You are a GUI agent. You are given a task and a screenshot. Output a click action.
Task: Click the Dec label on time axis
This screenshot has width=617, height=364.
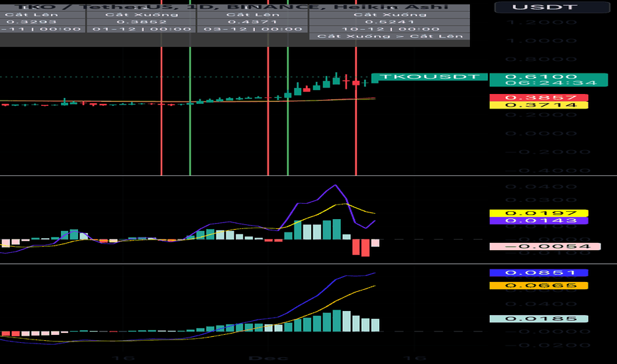coord(267,358)
